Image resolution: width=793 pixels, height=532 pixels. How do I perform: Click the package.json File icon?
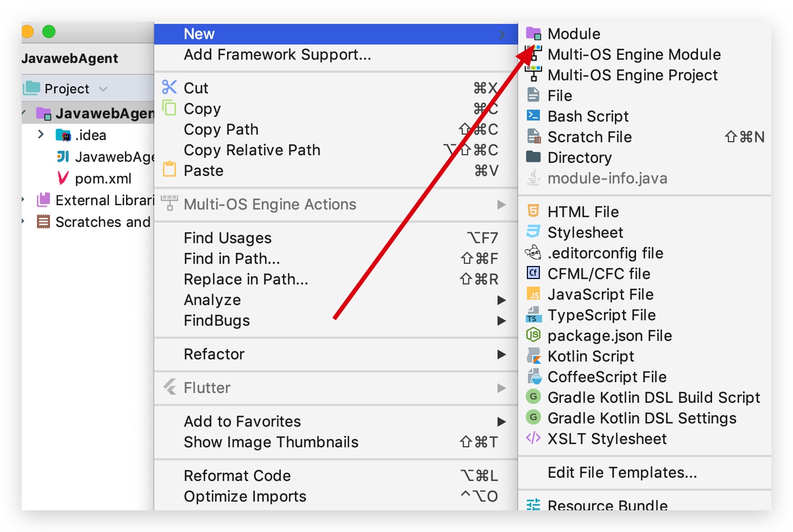[x=533, y=335]
